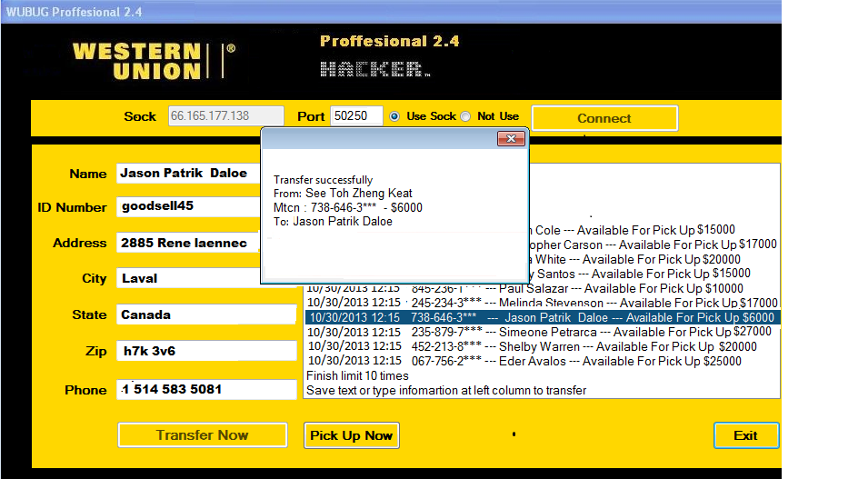The height and width of the screenshot is (479, 868).
Task: Click the 'Mtcn : 738-646-3***' dialog line
Action: (347, 207)
